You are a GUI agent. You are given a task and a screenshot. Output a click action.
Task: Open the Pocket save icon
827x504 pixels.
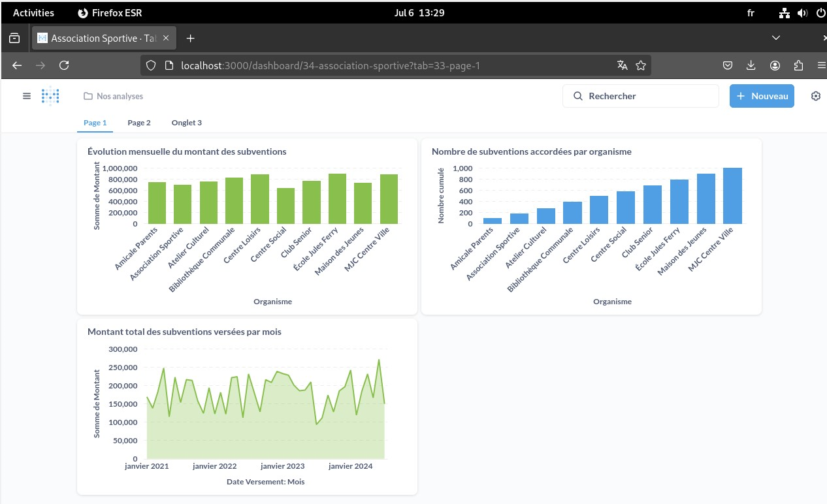(x=727, y=65)
